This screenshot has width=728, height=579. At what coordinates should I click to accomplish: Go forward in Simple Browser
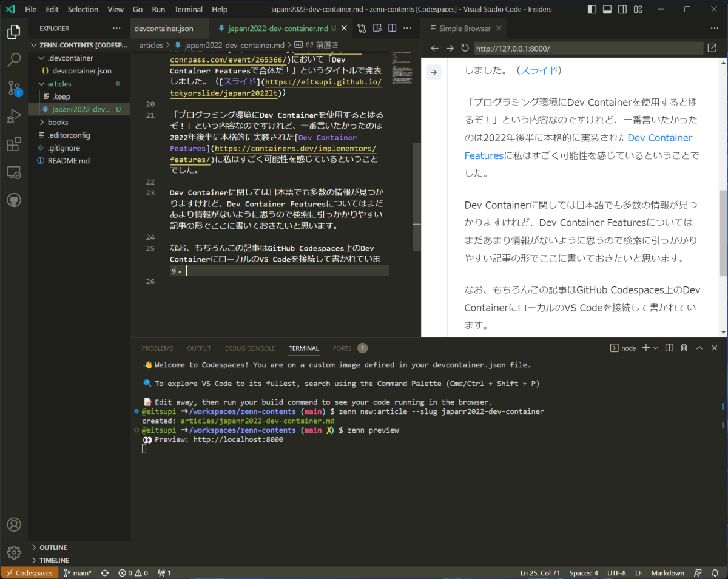coord(450,49)
